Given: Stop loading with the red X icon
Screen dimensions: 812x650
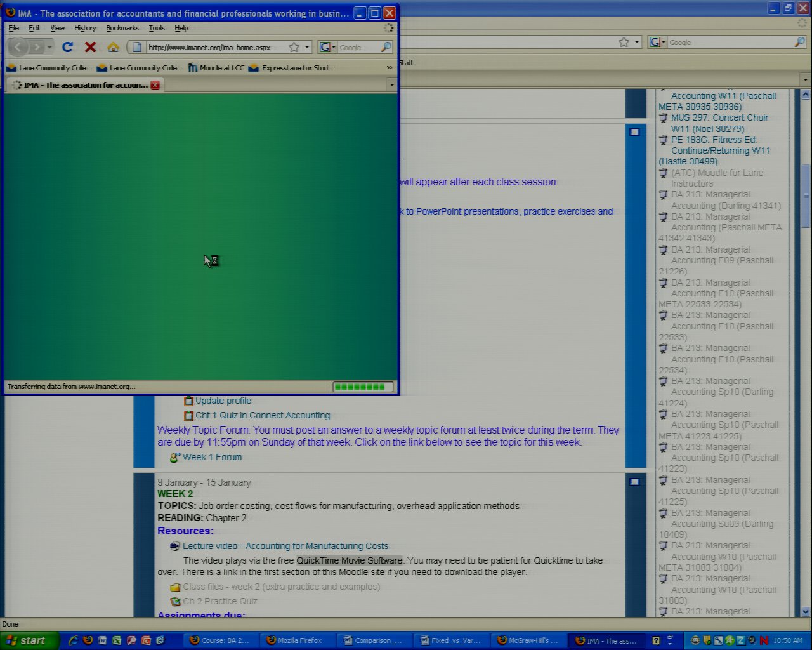Looking at the screenshot, I should point(90,47).
